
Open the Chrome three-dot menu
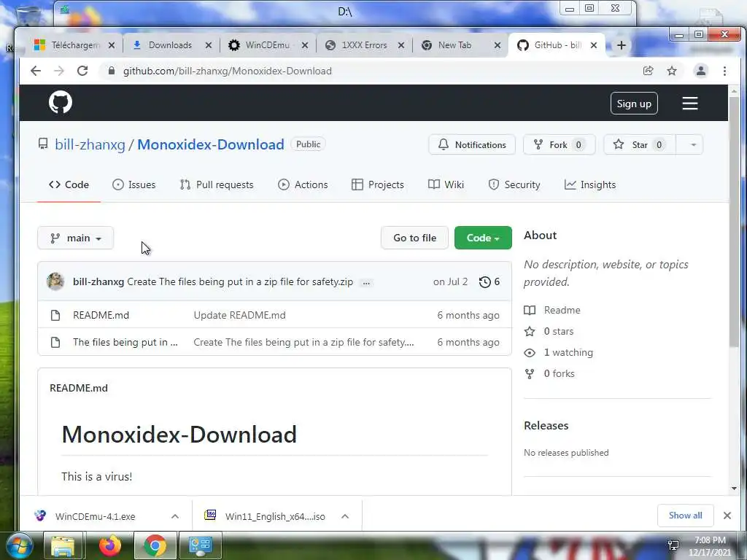coord(724,71)
